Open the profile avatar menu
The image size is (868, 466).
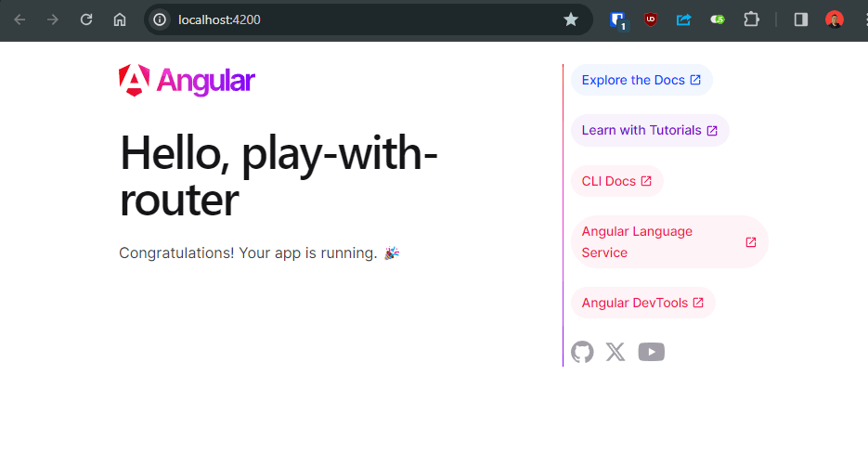click(x=835, y=19)
